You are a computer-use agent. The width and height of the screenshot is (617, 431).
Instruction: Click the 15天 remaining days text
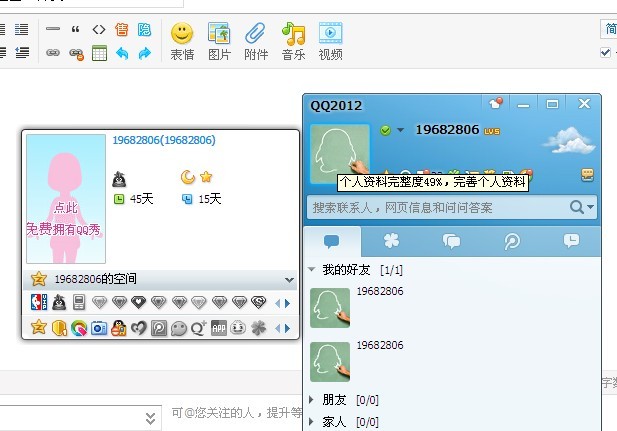click(x=210, y=199)
